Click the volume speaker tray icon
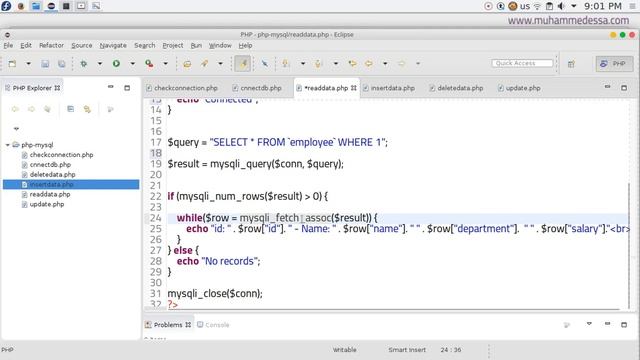The image size is (640, 360). (561, 6)
